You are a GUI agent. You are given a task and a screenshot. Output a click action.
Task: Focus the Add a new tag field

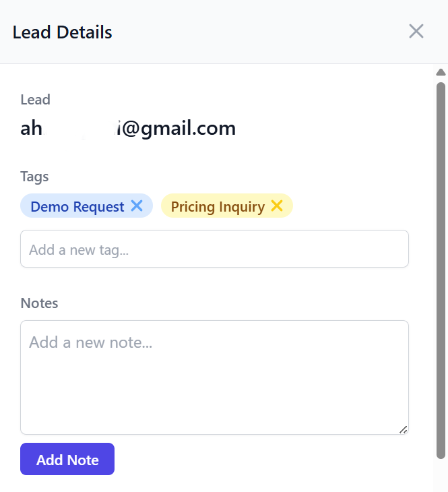[214, 249]
